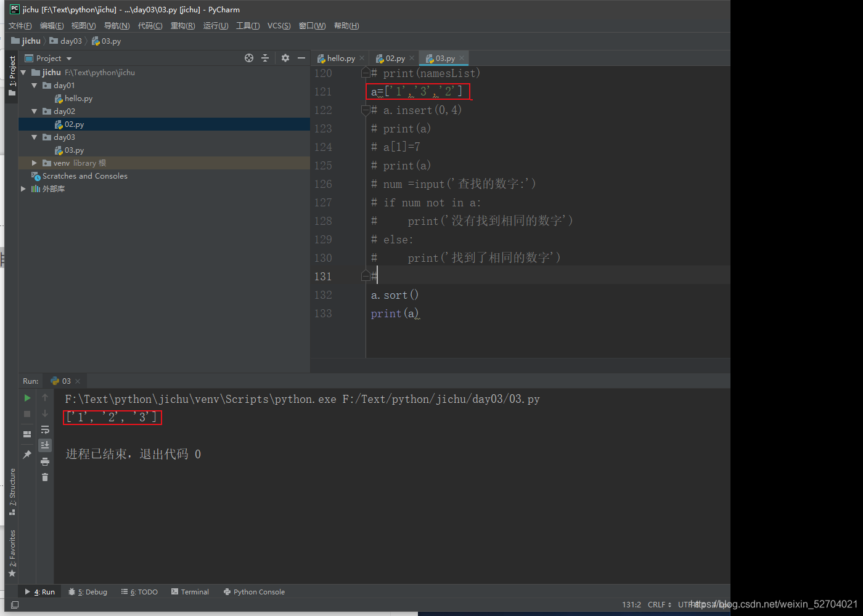Open the 窗口(W) menu
The height and width of the screenshot is (616, 863).
(312, 26)
